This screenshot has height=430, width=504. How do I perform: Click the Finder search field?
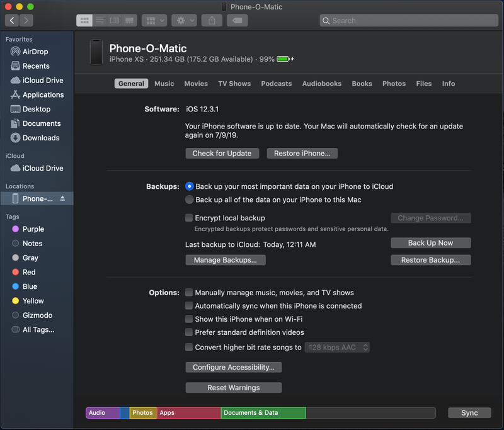pyautogui.click(x=409, y=21)
